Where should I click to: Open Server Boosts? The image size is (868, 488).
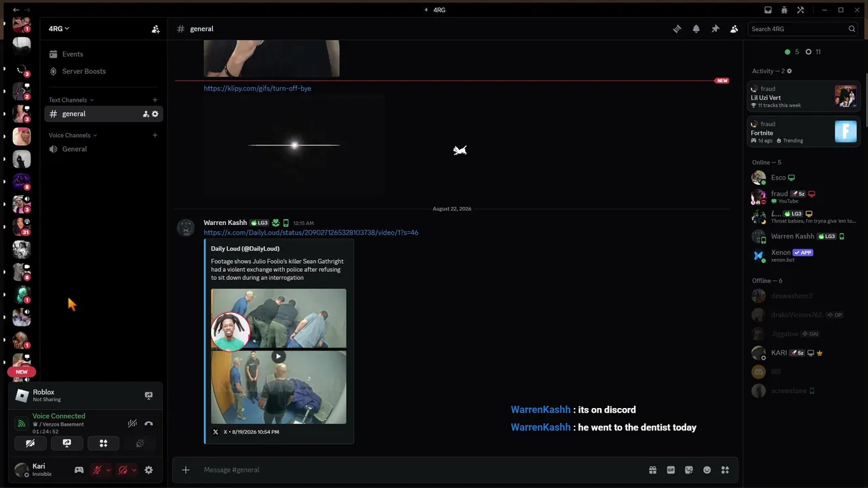click(103, 71)
